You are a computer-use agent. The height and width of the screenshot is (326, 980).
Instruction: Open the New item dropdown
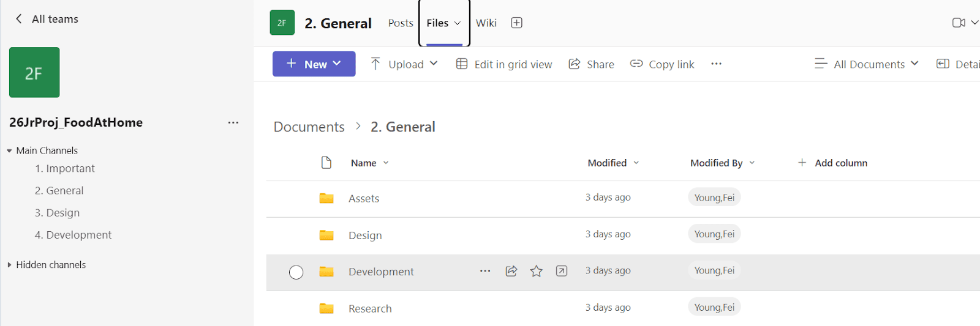pyautogui.click(x=314, y=64)
